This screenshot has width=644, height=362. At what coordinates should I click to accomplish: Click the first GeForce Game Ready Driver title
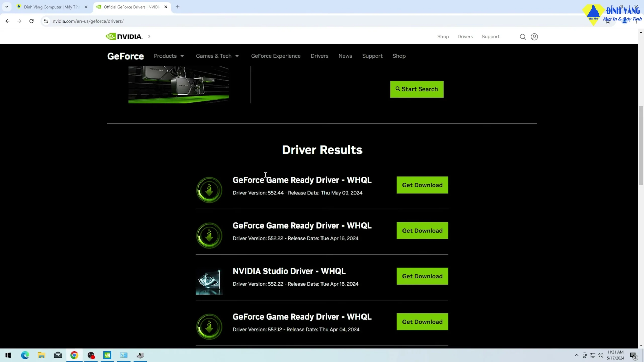click(302, 180)
